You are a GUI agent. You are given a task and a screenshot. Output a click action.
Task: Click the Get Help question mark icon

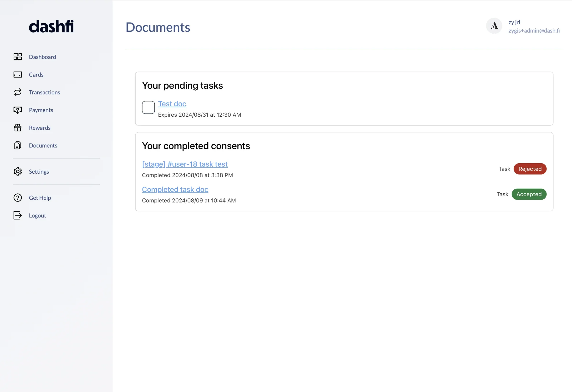17,198
